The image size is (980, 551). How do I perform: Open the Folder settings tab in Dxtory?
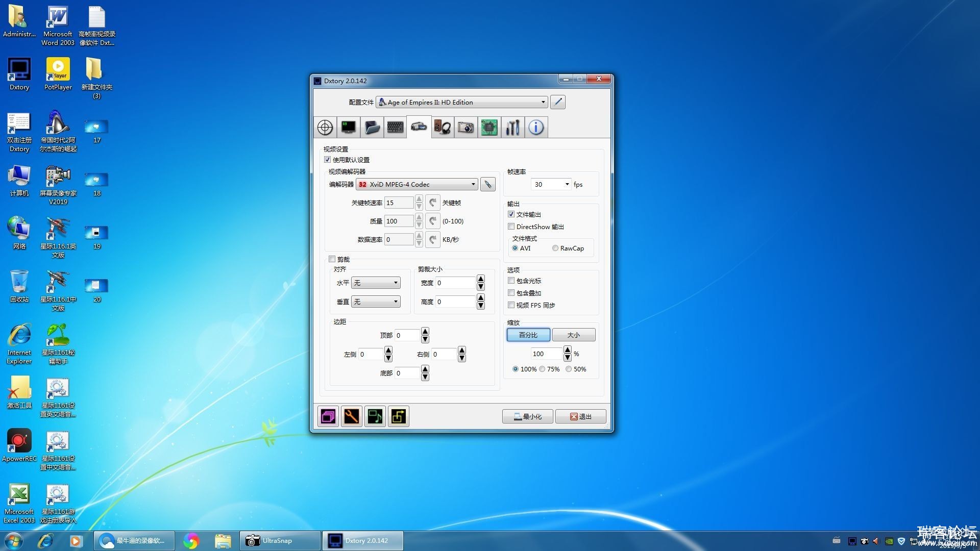click(x=372, y=127)
